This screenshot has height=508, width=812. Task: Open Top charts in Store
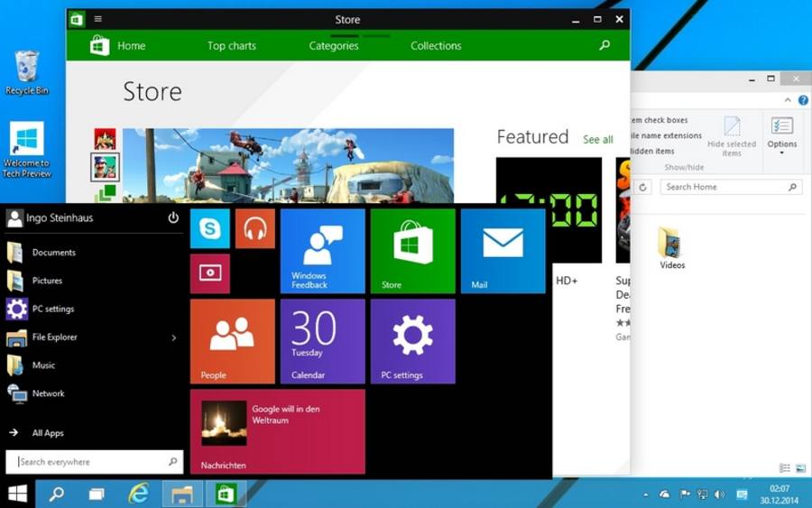pyautogui.click(x=232, y=46)
